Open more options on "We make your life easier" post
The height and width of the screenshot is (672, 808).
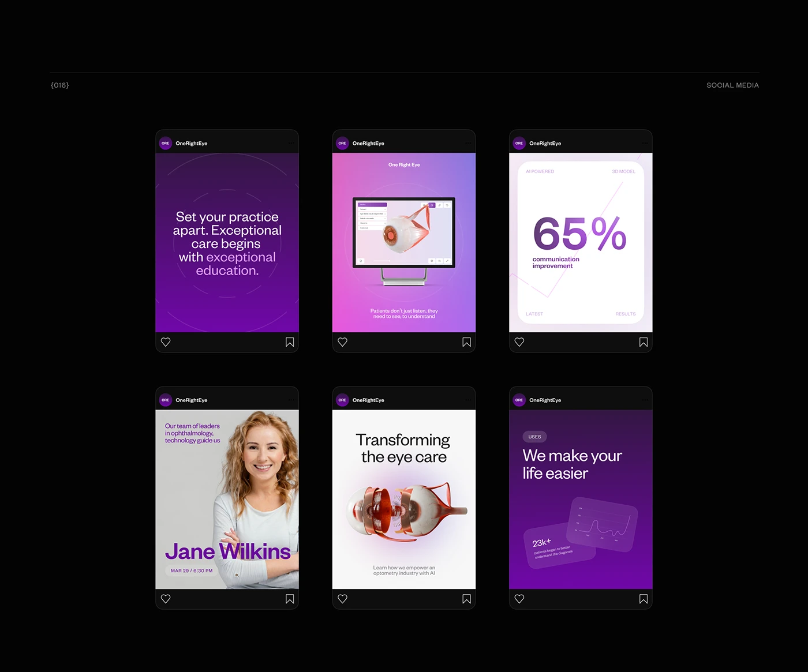coord(645,400)
